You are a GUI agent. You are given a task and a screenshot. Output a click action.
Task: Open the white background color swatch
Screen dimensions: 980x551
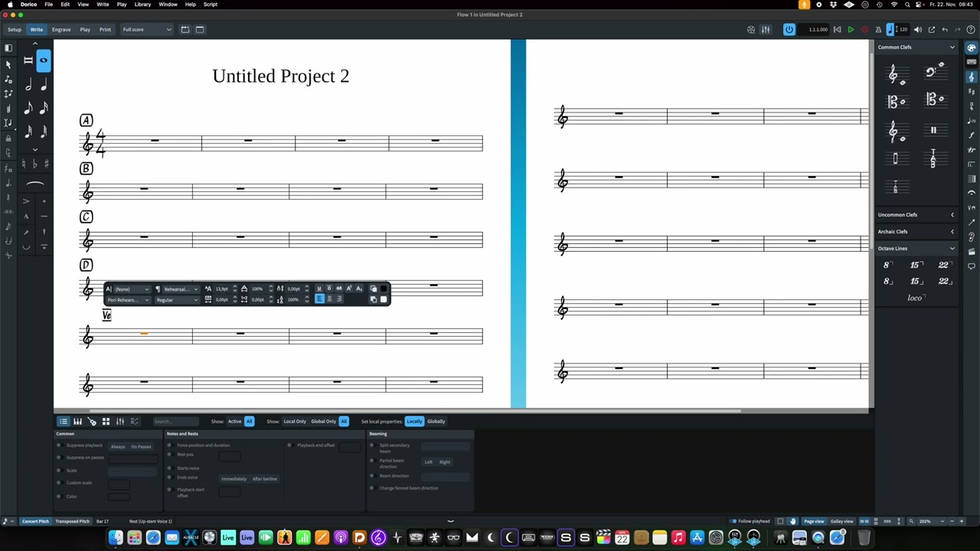[x=384, y=299]
